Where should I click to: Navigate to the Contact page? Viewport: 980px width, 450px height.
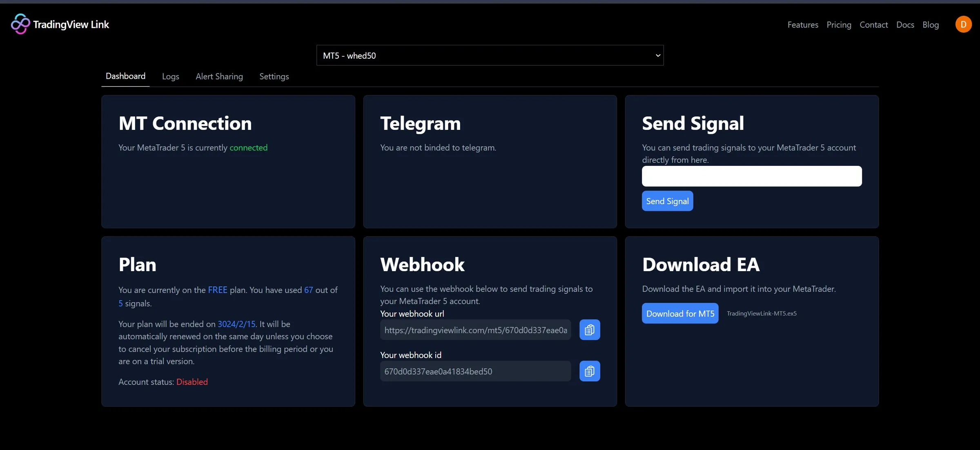(x=873, y=25)
